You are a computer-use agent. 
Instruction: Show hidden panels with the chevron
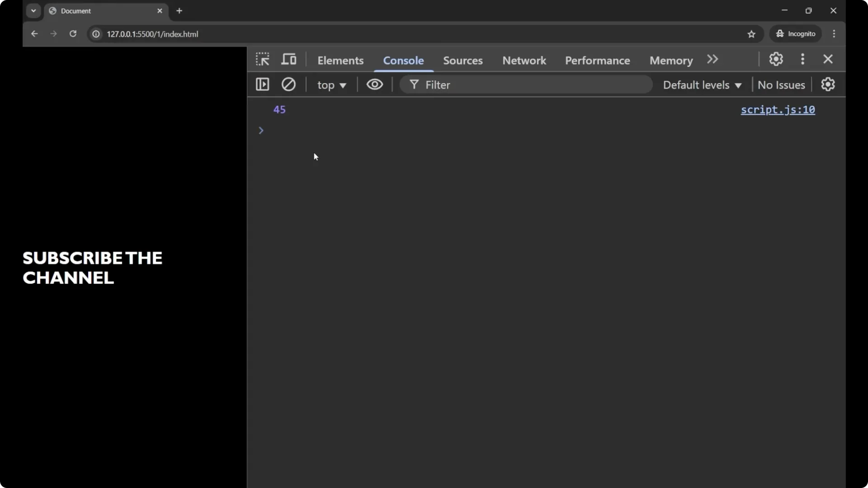(x=713, y=59)
